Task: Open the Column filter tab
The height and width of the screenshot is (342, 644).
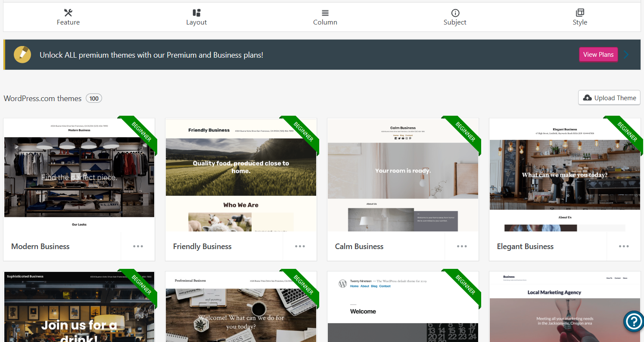Action: [x=325, y=17]
